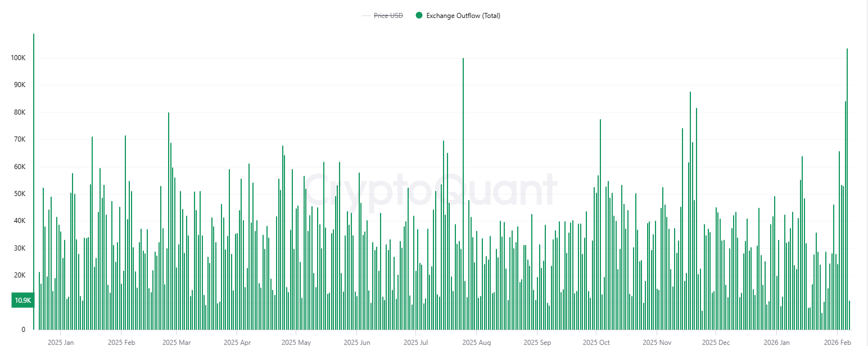The image size is (868, 346).
Task: Click the 2025 Aug x-axis label
Action: tap(477, 342)
